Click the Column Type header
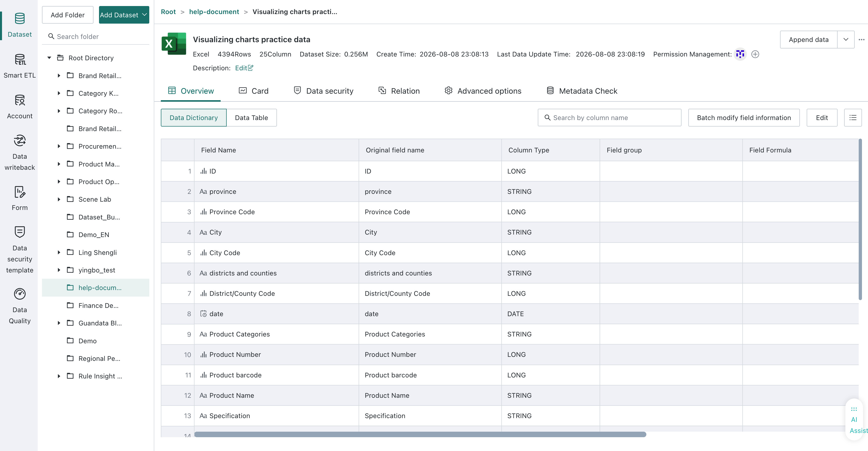Screen dimensions: 868x451 click(x=551, y=150)
